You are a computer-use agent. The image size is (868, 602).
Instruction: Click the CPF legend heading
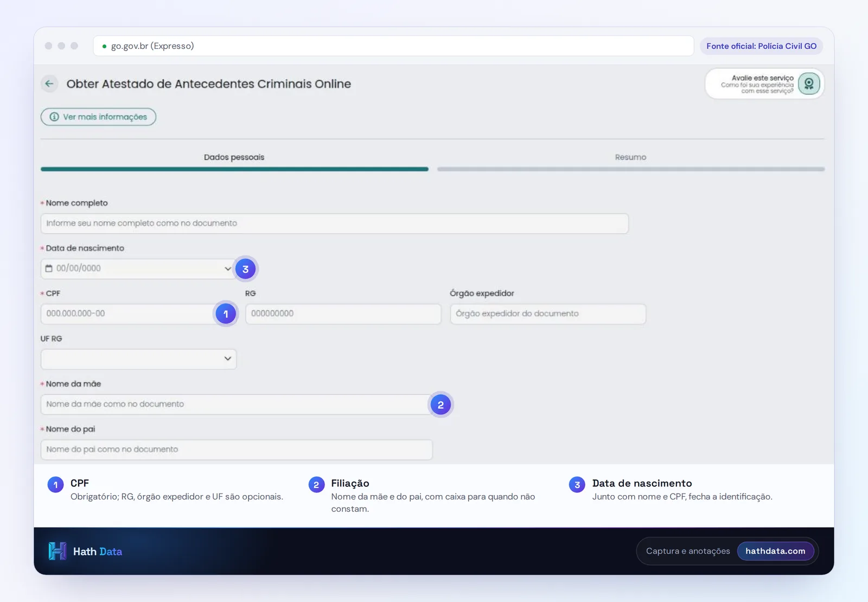coord(79,483)
